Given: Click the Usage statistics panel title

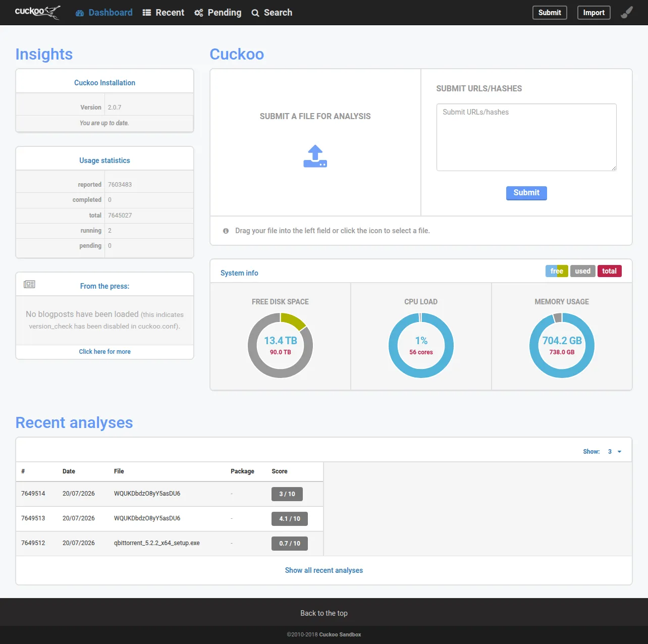Looking at the screenshot, I should (x=104, y=160).
